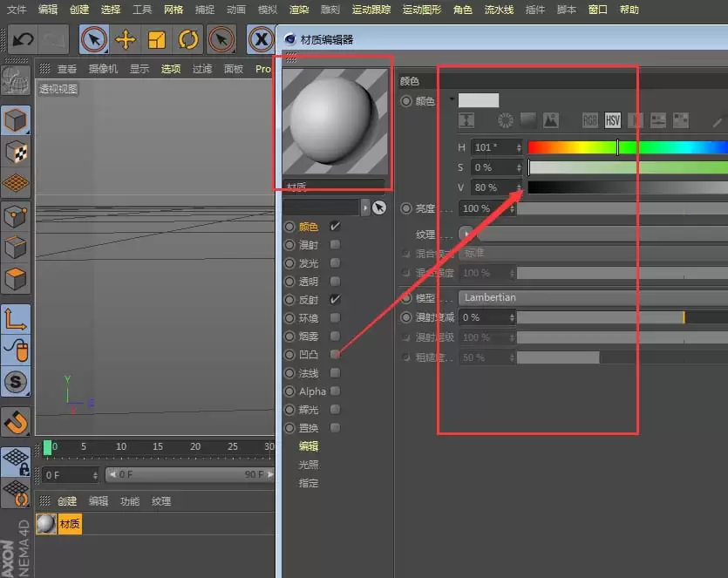
Task: Open the image color picker icon
Action: tap(548, 119)
